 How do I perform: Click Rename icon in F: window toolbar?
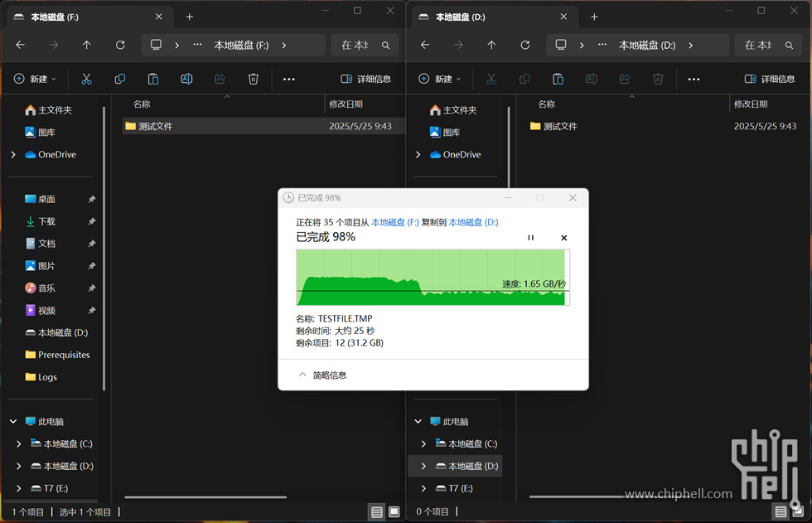(x=186, y=79)
